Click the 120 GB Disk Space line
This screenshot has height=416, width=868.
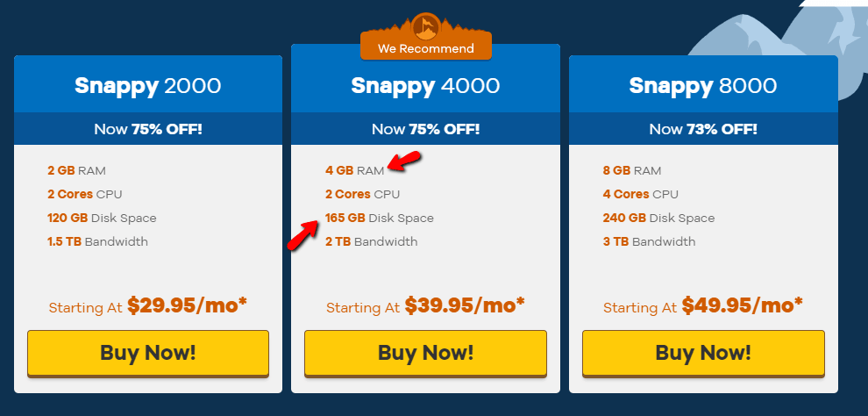point(102,218)
